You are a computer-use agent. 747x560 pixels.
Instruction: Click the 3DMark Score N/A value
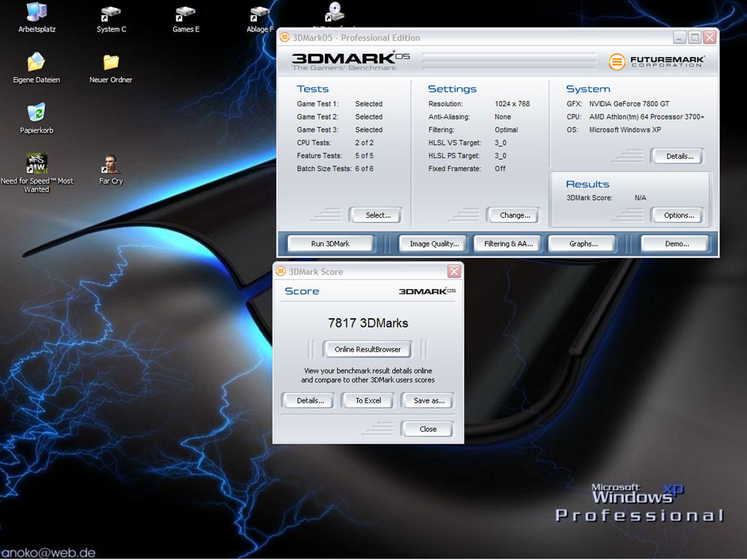pos(640,198)
